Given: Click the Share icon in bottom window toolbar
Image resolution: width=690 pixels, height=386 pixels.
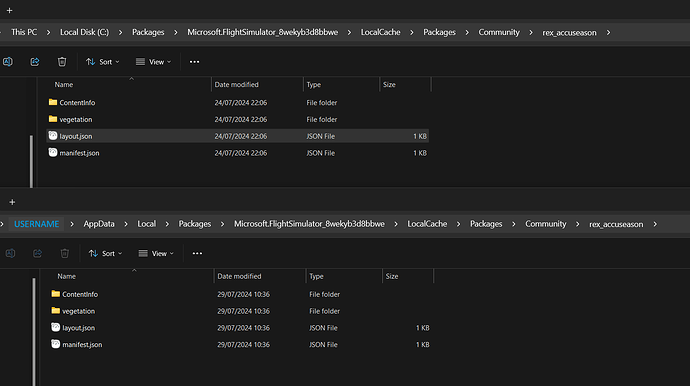Looking at the screenshot, I should [37, 253].
